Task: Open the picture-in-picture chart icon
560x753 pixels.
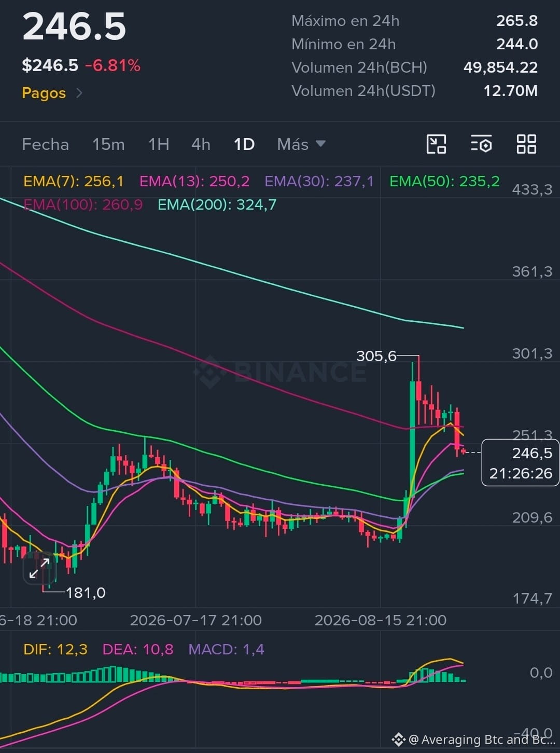Action: pos(436,144)
